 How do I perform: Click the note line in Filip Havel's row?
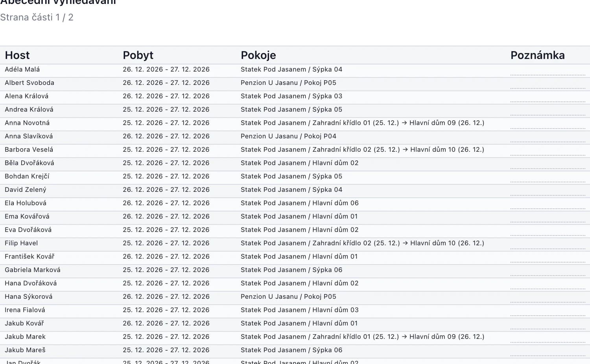pos(548,248)
